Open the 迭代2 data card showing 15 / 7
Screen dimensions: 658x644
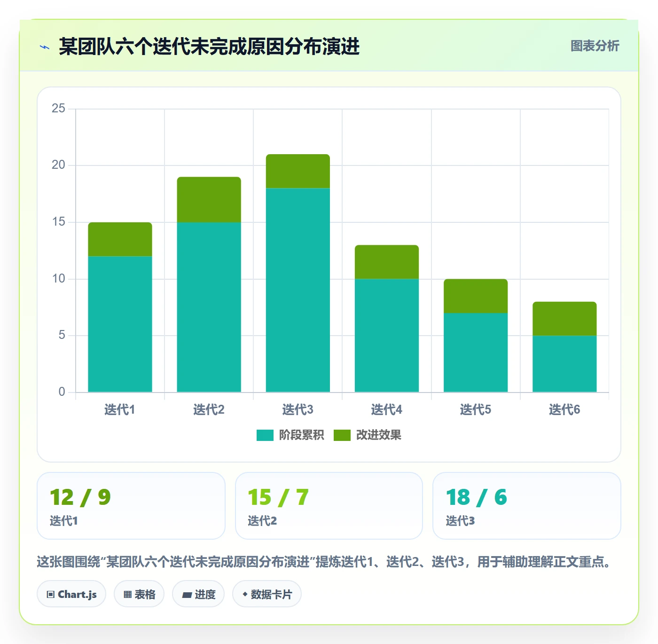tap(329, 506)
